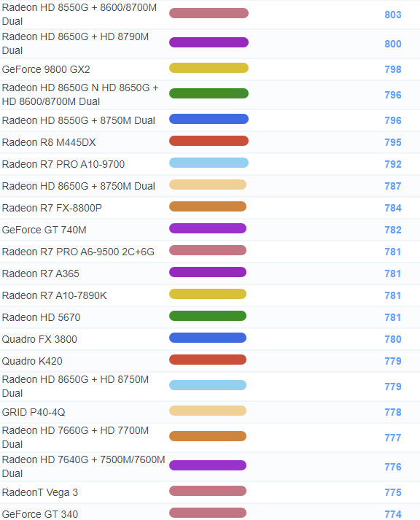Image resolution: width=420 pixels, height=520 pixels.
Task: Click the pink bar for RadeonT Vega 3
Action: pyautogui.click(x=208, y=491)
